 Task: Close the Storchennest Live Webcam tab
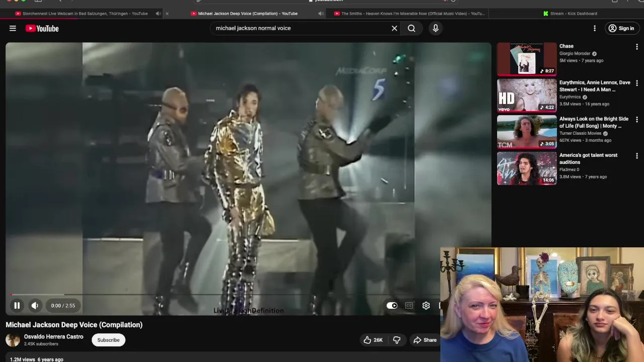click(x=167, y=14)
